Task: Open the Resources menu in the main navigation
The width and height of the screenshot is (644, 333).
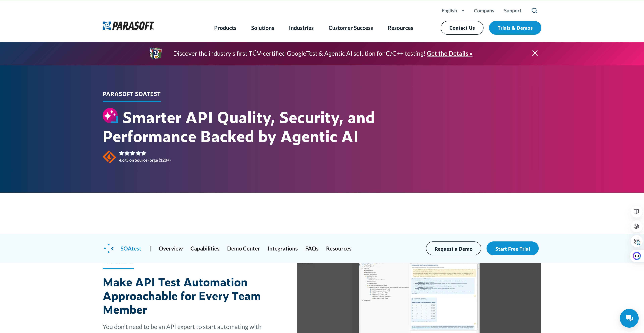Action: coord(400,28)
